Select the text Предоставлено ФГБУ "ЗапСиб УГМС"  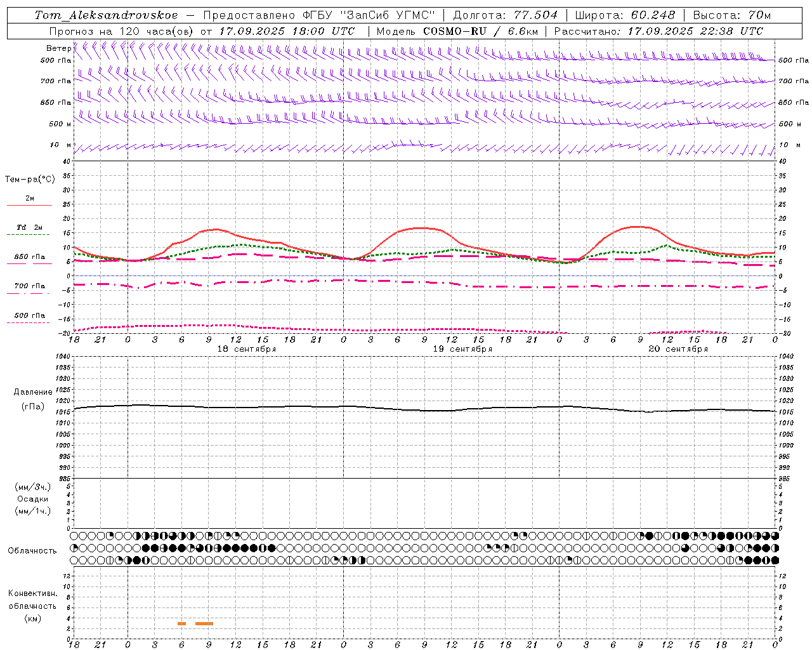(x=320, y=15)
